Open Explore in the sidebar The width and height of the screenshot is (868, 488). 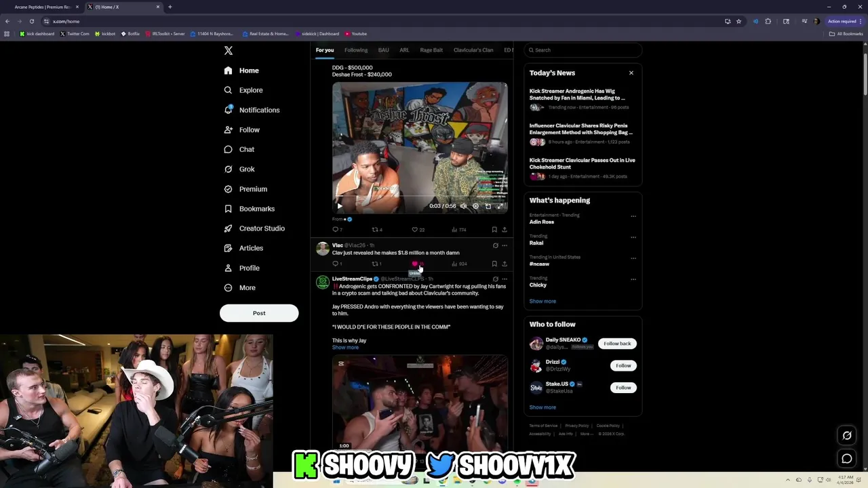click(x=243, y=90)
